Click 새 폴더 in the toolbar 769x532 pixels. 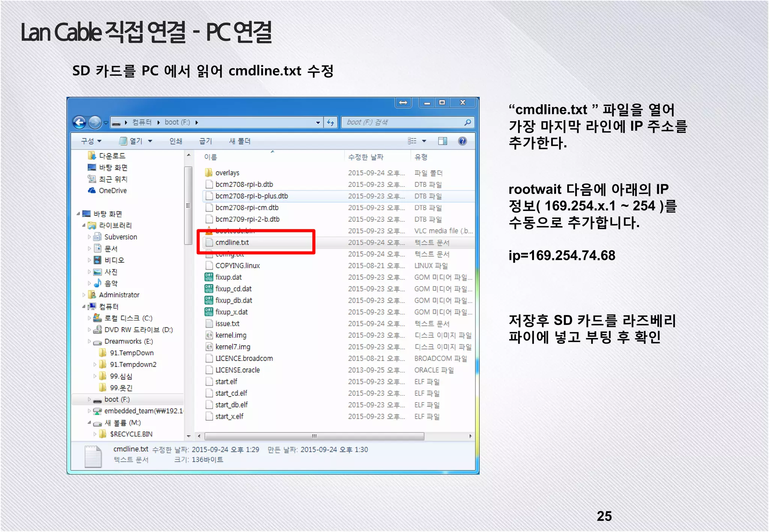pos(240,141)
